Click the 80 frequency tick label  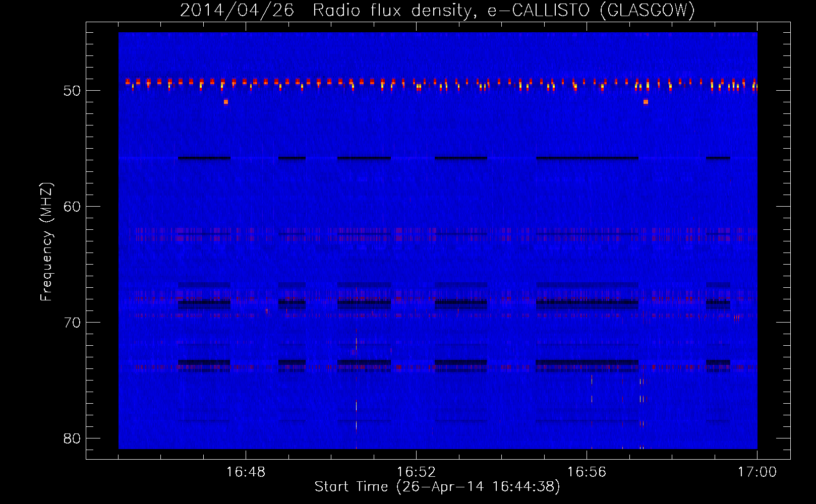click(72, 438)
